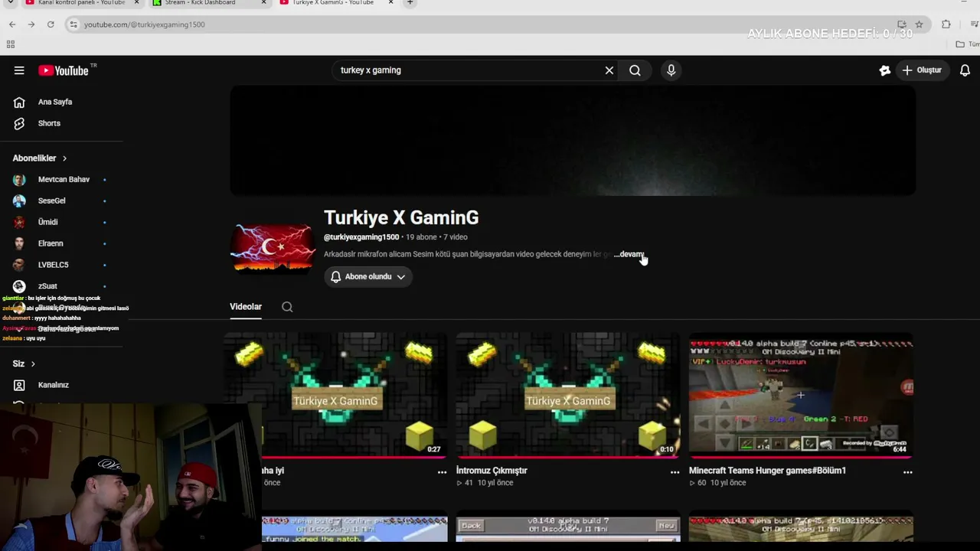Open the Abone olundu subscription dropdown

click(x=368, y=277)
